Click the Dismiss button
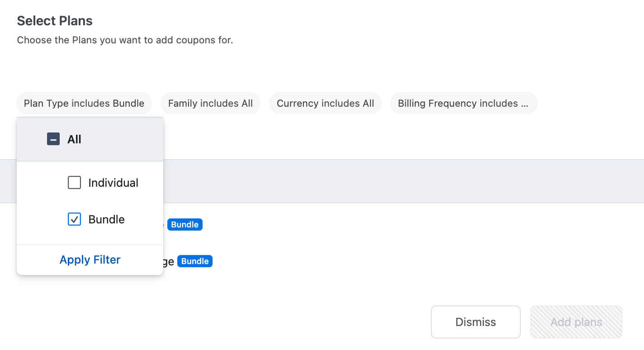 [x=476, y=322]
